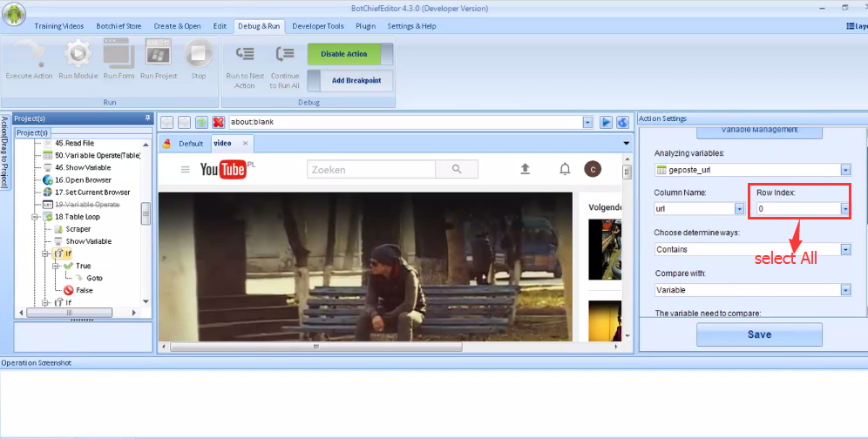868x439 pixels.
Task: Click the Variable Management button
Action: [758, 131]
